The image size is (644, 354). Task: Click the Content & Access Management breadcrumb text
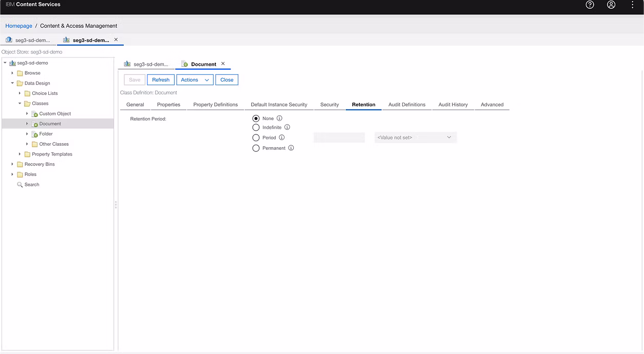(79, 26)
